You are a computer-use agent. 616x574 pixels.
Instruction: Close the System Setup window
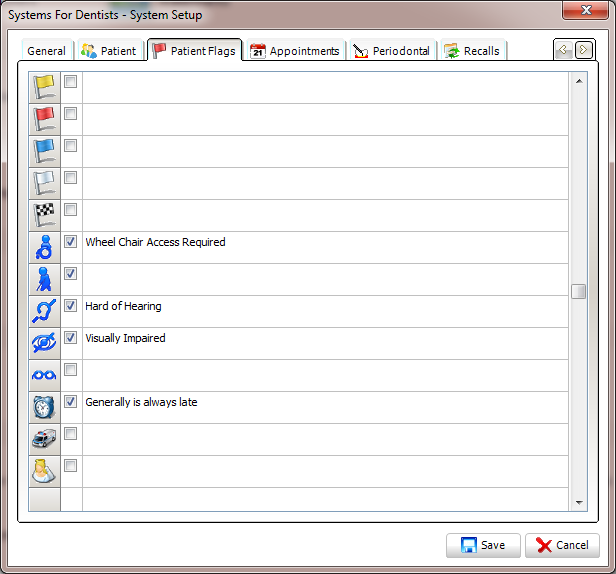(585, 10)
